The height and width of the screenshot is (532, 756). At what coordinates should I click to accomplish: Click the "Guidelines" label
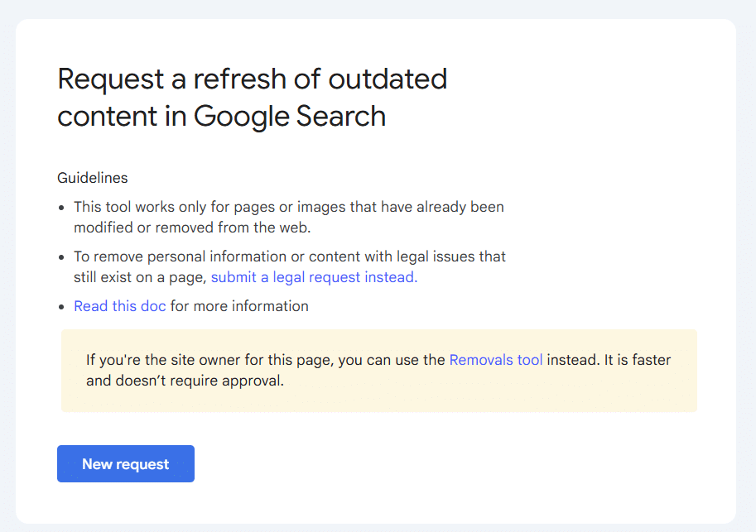[x=93, y=178]
